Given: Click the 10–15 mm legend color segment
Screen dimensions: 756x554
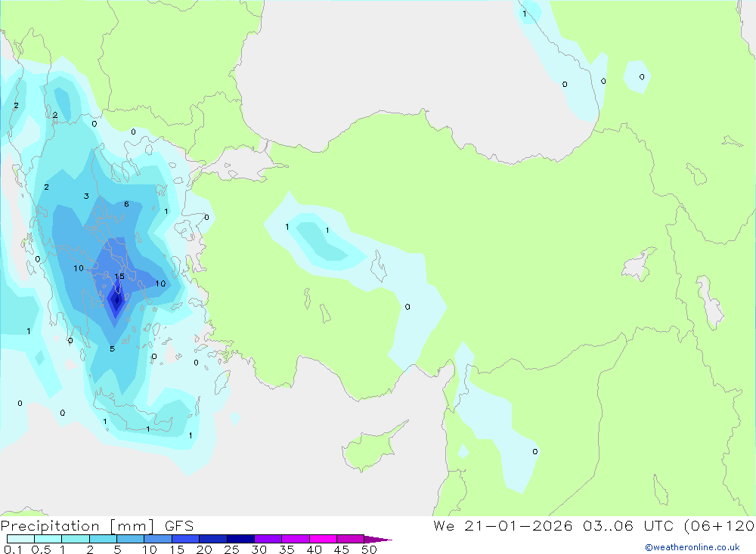Looking at the screenshot, I should pyautogui.click(x=158, y=539).
